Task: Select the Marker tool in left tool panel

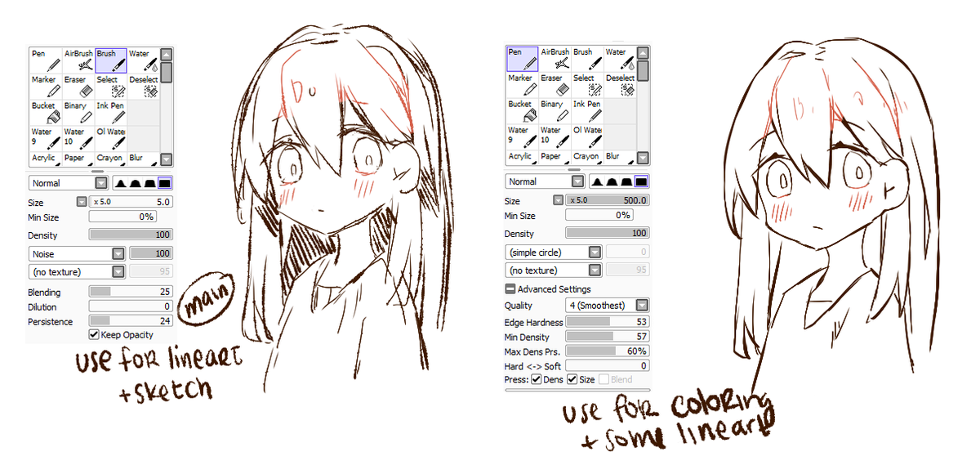Action: 46,86
